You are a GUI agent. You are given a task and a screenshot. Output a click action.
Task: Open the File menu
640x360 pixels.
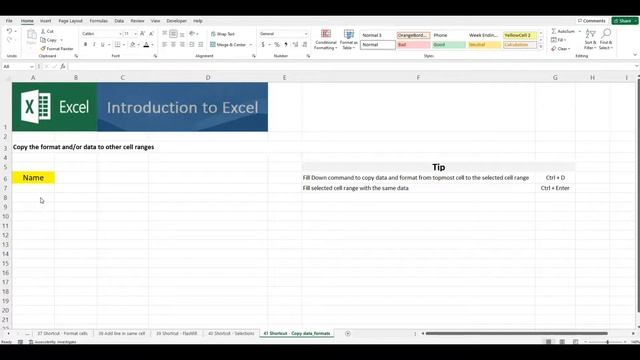[x=9, y=21]
